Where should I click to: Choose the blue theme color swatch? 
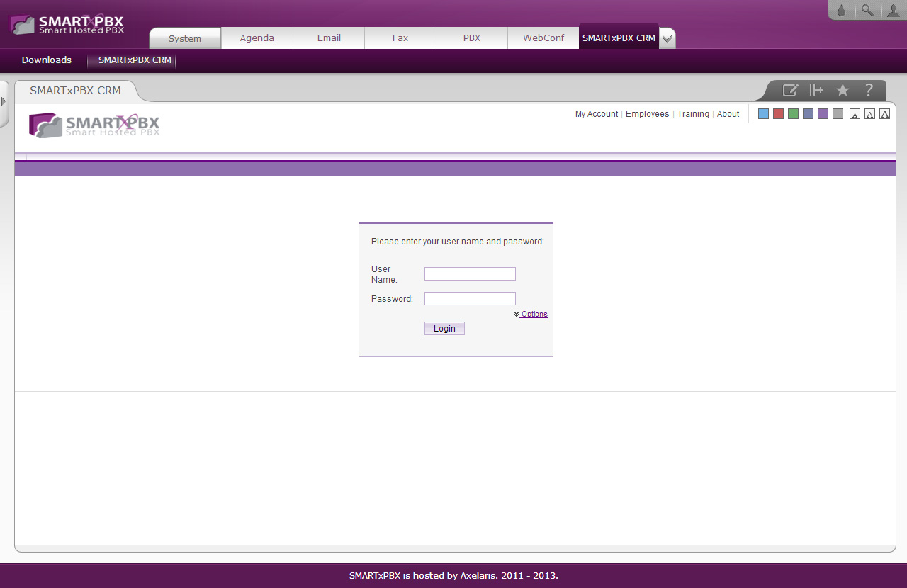coord(763,114)
